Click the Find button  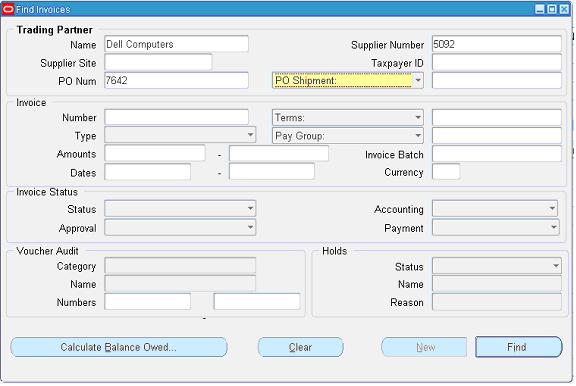pos(518,347)
